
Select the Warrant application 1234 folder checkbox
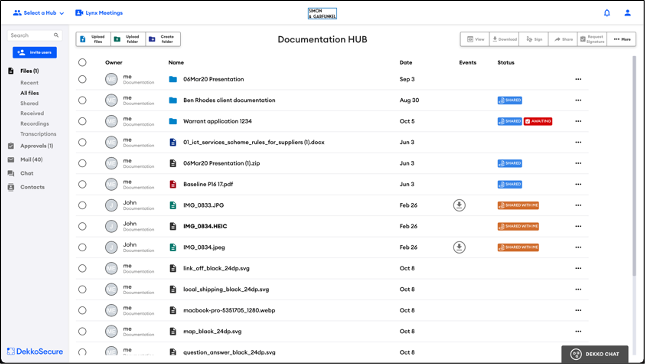pos(82,121)
